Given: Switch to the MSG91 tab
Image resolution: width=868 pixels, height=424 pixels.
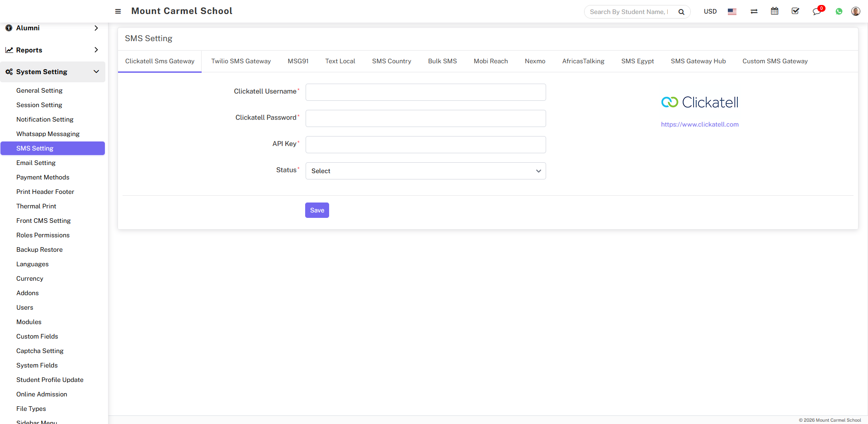Looking at the screenshot, I should pyautogui.click(x=298, y=61).
